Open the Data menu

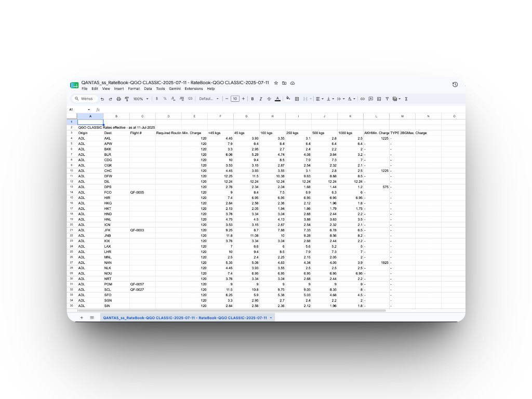click(x=148, y=88)
